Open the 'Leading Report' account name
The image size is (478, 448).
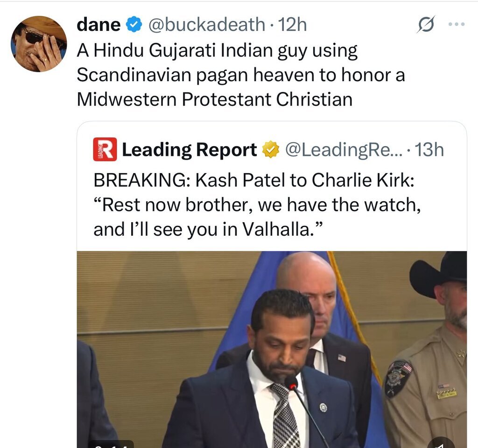tap(190, 150)
